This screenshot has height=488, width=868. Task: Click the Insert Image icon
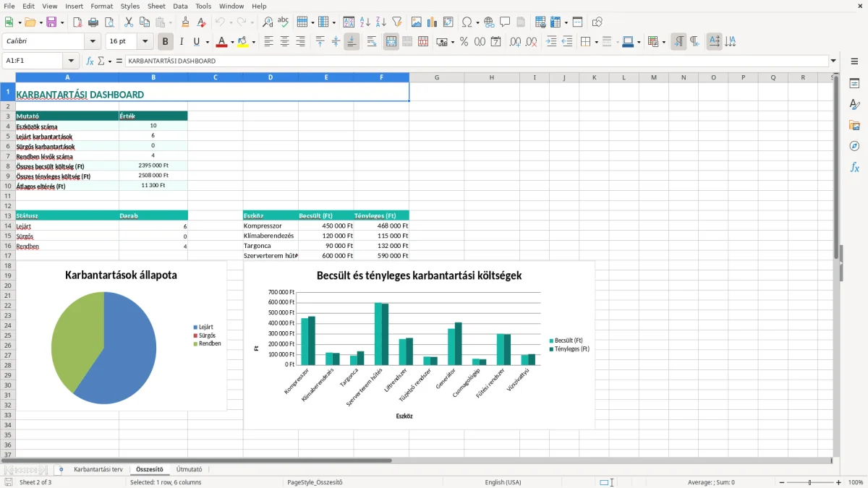[416, 22]
